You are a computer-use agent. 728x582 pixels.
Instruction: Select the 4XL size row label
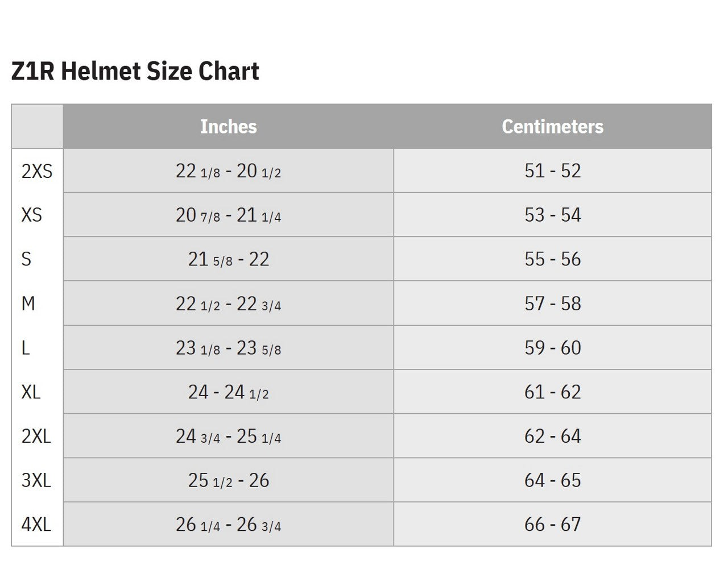36,525
